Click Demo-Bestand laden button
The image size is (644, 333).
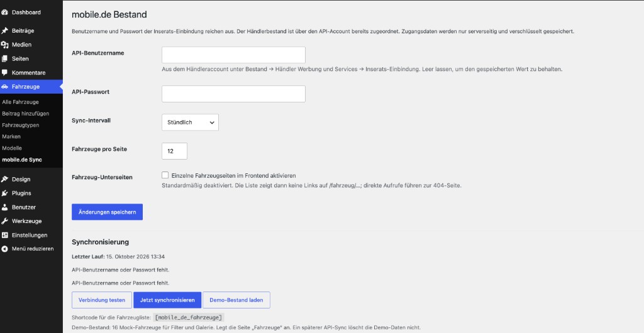tap(236, 300)
